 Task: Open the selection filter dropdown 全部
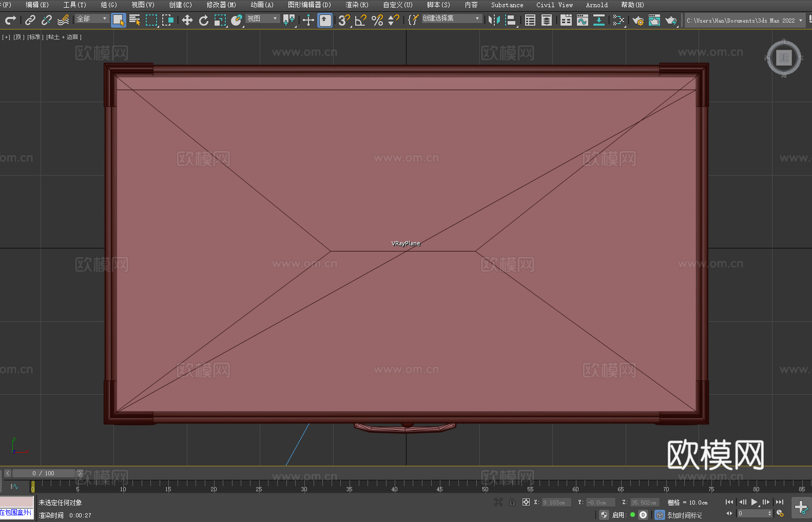[x=92, y=18]
